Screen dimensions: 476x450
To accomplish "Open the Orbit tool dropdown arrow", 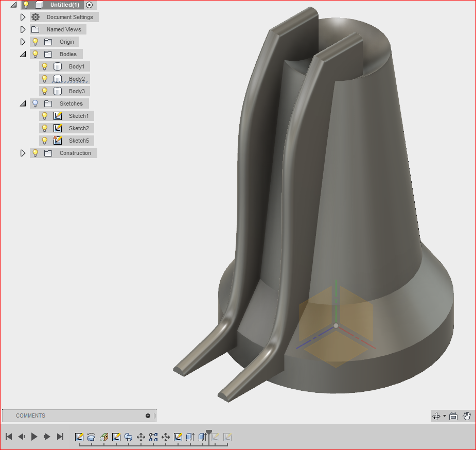I will point(445,416).
